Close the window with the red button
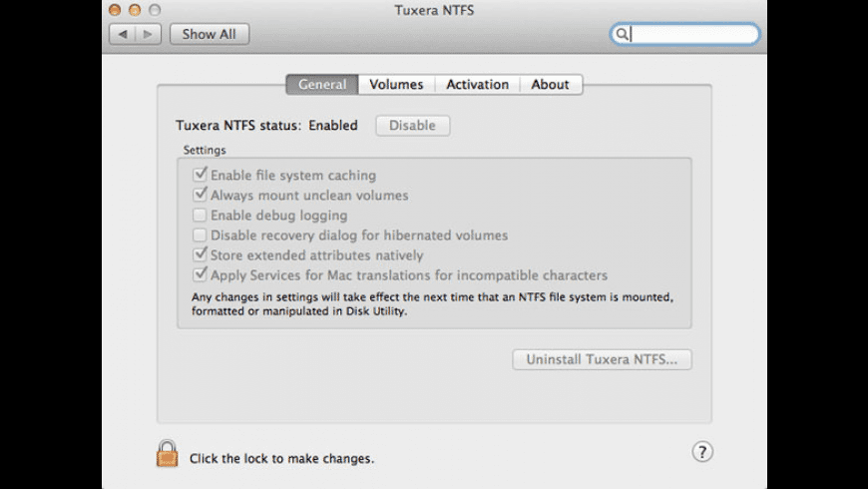 pos(115,10)
